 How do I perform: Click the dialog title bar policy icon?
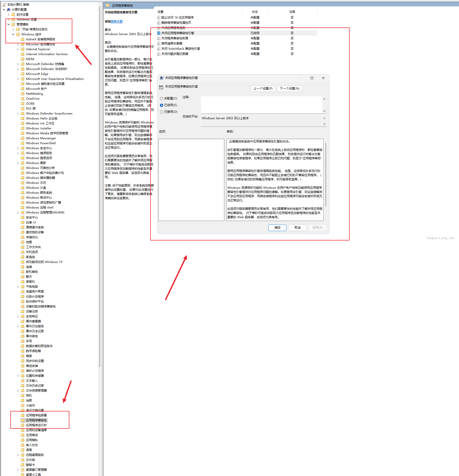pos(162,78)
